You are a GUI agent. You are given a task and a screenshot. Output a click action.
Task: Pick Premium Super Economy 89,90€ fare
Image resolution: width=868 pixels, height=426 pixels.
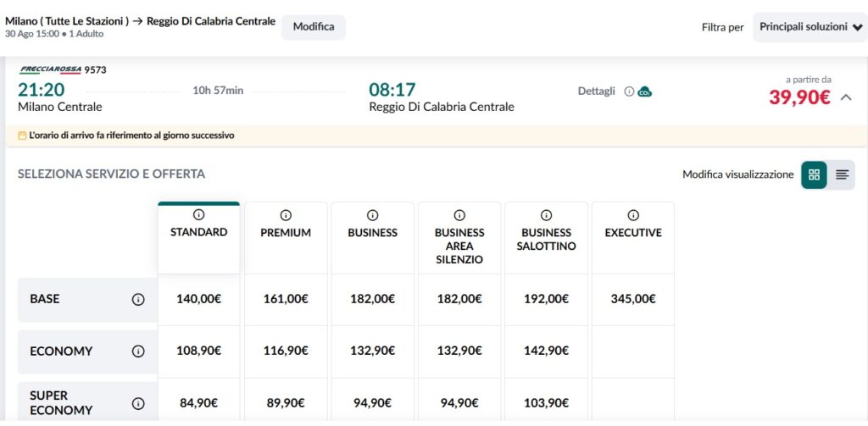coord(286,403)
